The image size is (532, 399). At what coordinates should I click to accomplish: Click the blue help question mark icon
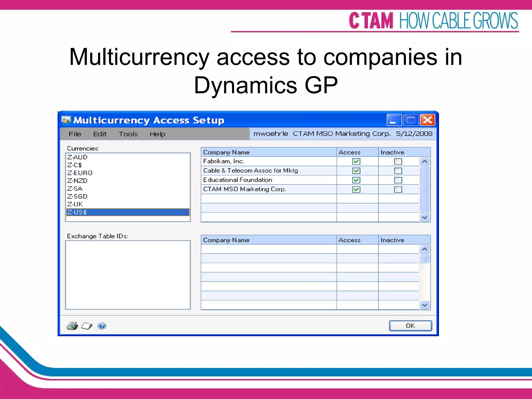[x=102, y=326]
